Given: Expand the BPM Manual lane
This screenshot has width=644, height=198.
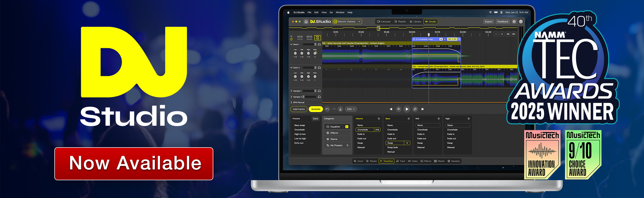Looking at the screenshot, I should pos(291,102).
